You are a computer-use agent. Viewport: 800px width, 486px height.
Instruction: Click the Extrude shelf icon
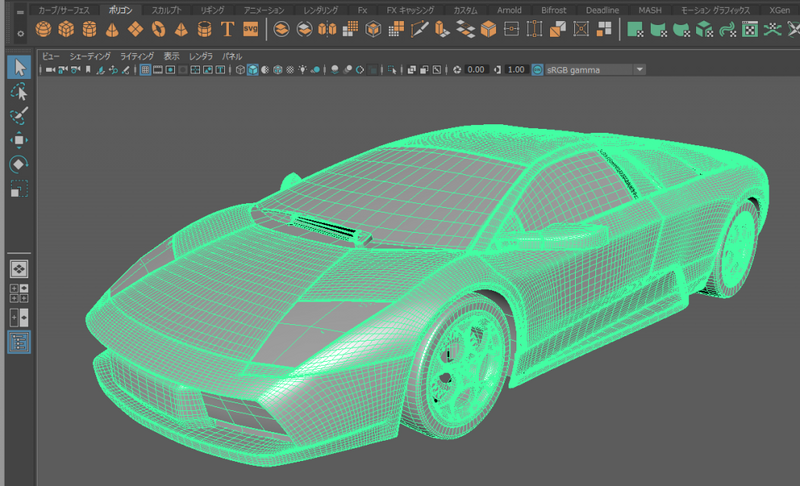(442, 30)
